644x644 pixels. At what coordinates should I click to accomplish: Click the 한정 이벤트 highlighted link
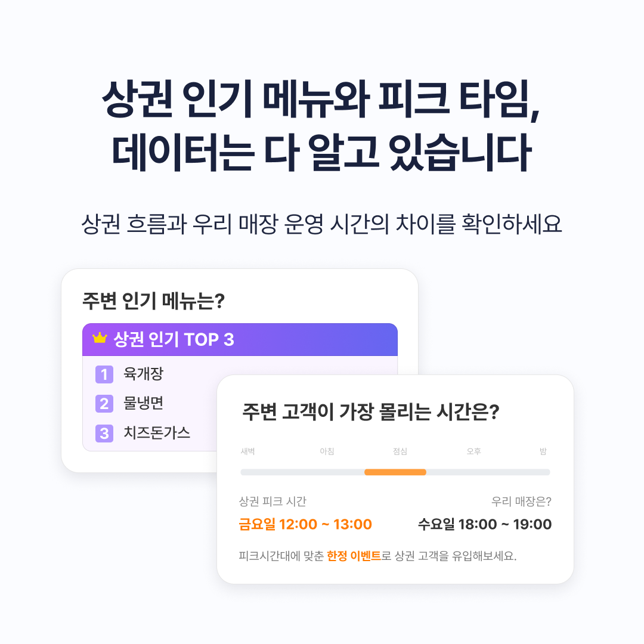(354, 557)
